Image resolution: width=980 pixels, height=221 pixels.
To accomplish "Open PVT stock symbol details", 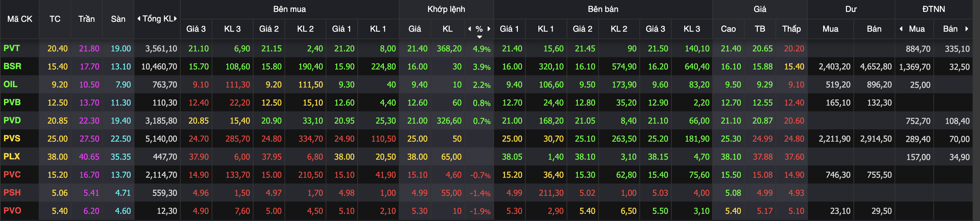I will (12, 48).
